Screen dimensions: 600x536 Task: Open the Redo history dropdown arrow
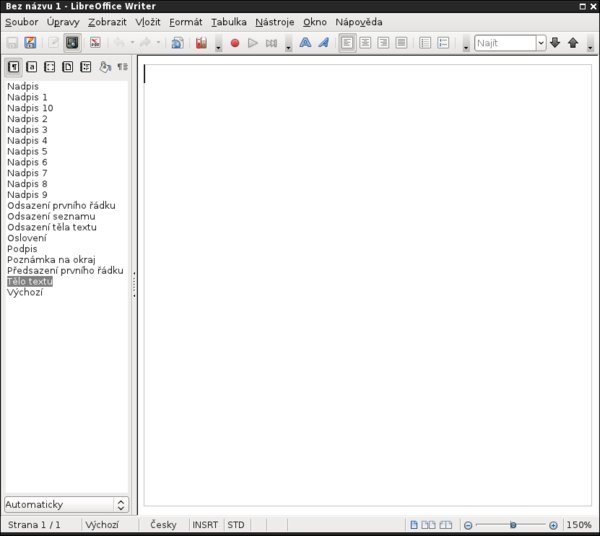158,43
